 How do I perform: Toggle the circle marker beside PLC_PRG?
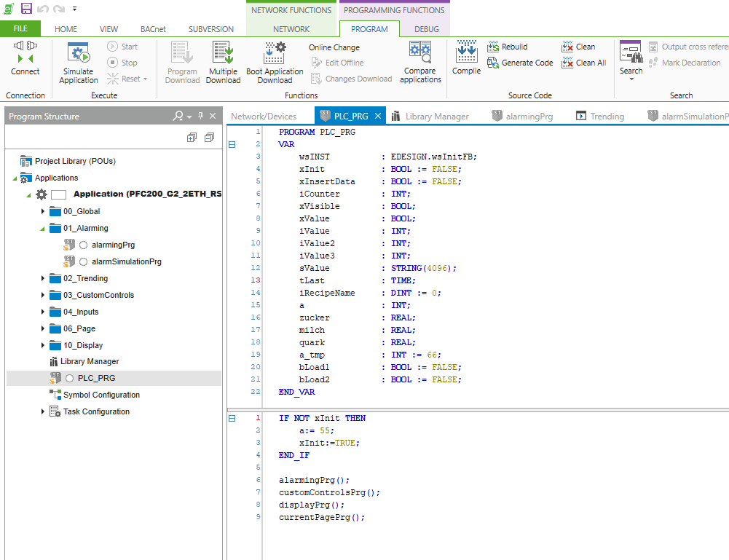pos(70,379)
